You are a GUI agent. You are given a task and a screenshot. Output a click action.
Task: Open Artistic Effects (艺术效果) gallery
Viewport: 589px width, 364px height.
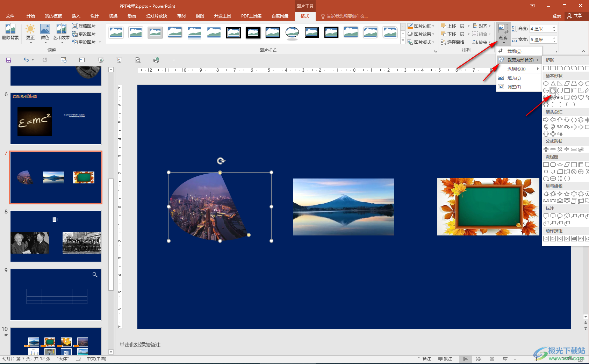[62, 34]
